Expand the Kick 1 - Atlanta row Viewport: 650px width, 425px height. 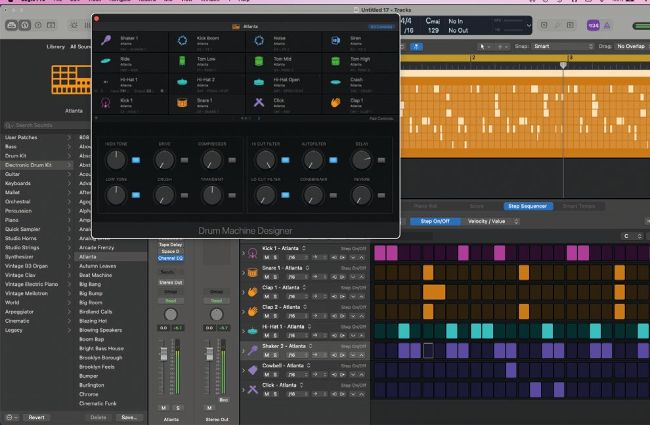click(x=243, y=253)
